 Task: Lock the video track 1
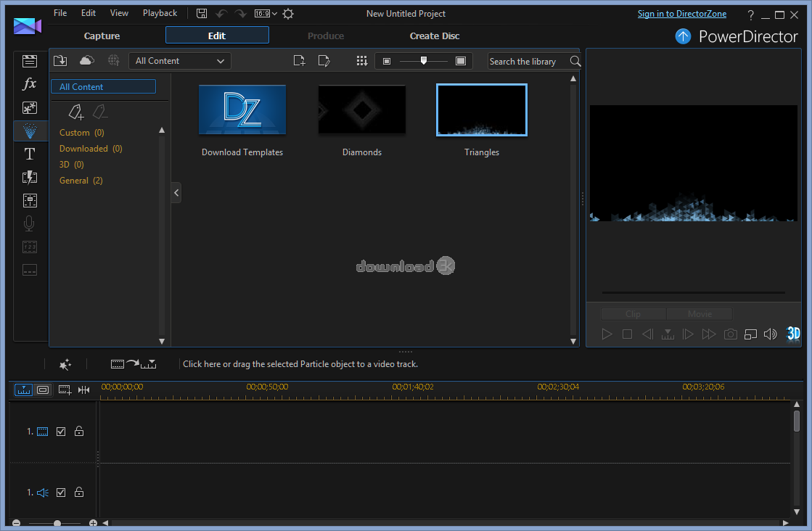pos(79,432)
